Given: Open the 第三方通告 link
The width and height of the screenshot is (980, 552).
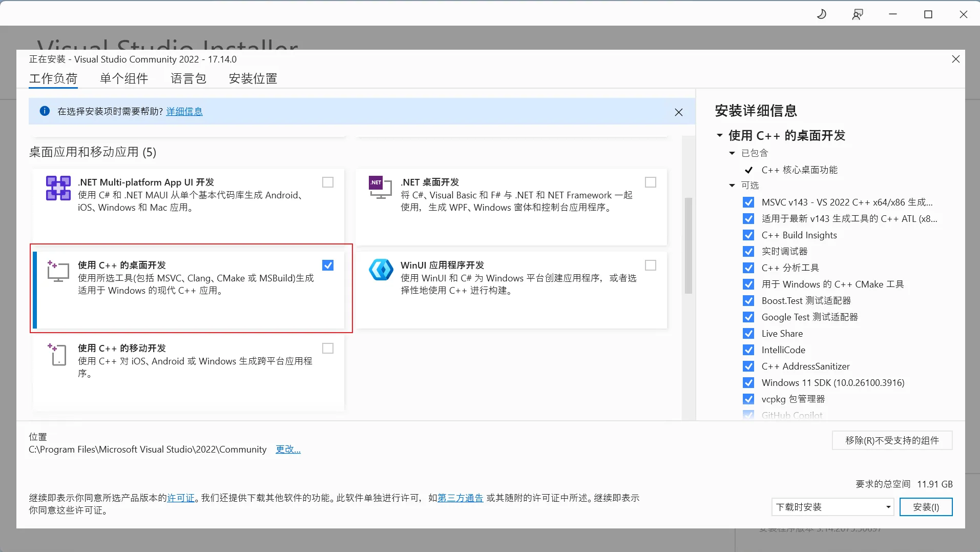Looking at the screenshot, I should 461,498.
